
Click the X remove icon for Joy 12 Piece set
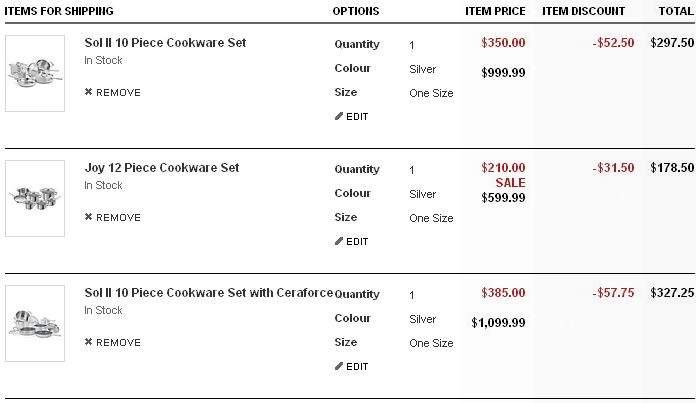click(x=89, y=218)
